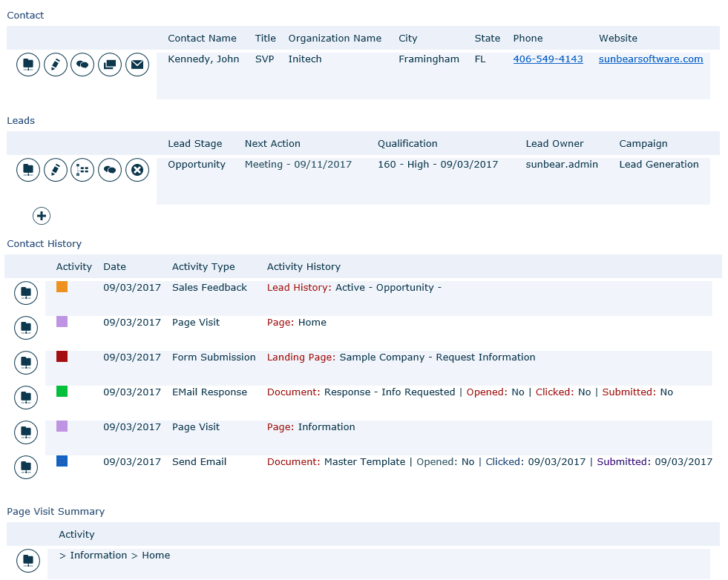Image resolution: width=728 pixels, height=580 pixels.
Task: Open folder icon for the Page Visit Information activity
Action: pyautogui.click(x=26, y=432)
